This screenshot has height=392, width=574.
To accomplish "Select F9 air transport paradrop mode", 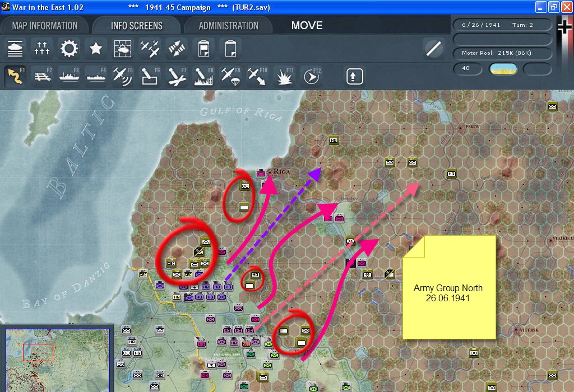I will [230, 76].
